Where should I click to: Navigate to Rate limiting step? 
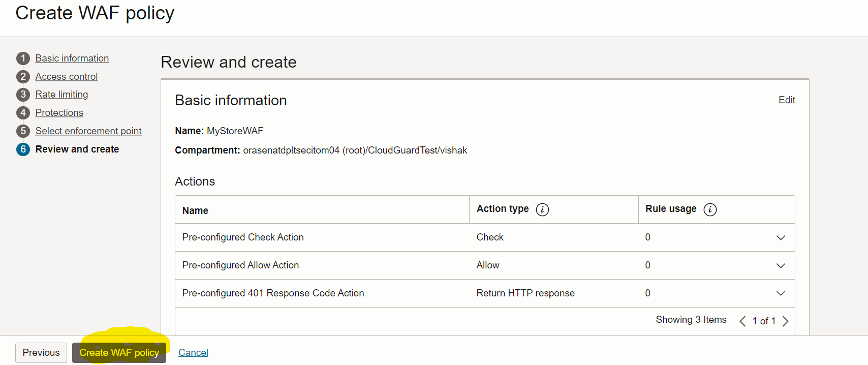pos(61,95)
